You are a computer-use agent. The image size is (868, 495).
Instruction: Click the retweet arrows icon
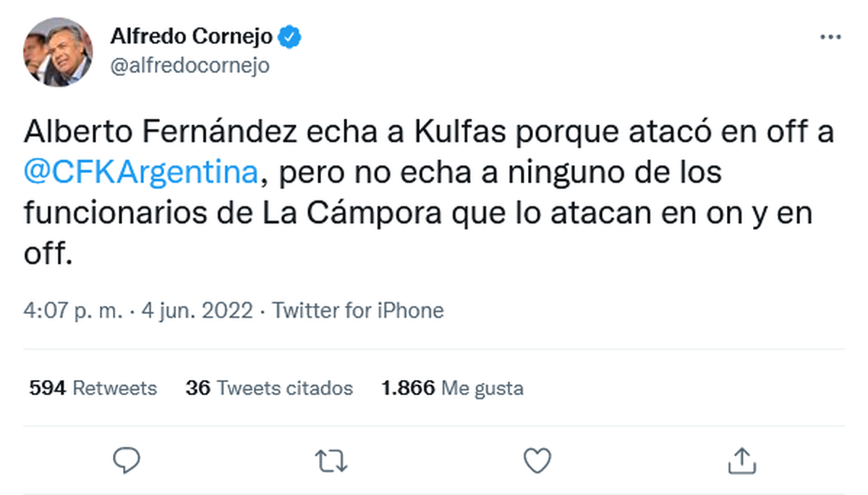(332, 460)
